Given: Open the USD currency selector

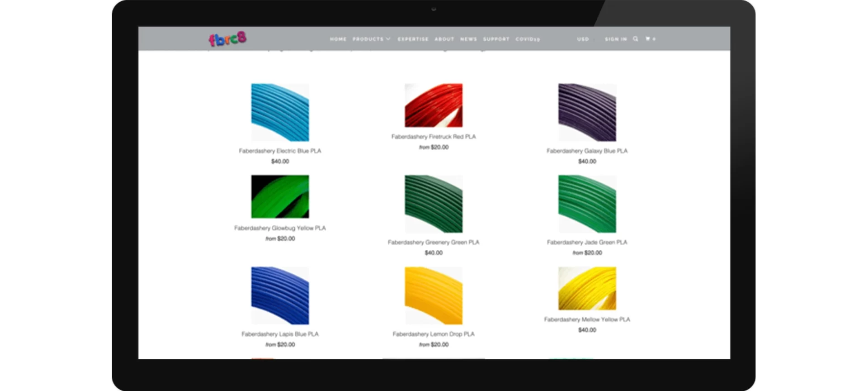Looking at the screenshot, I should coord(583,39).
